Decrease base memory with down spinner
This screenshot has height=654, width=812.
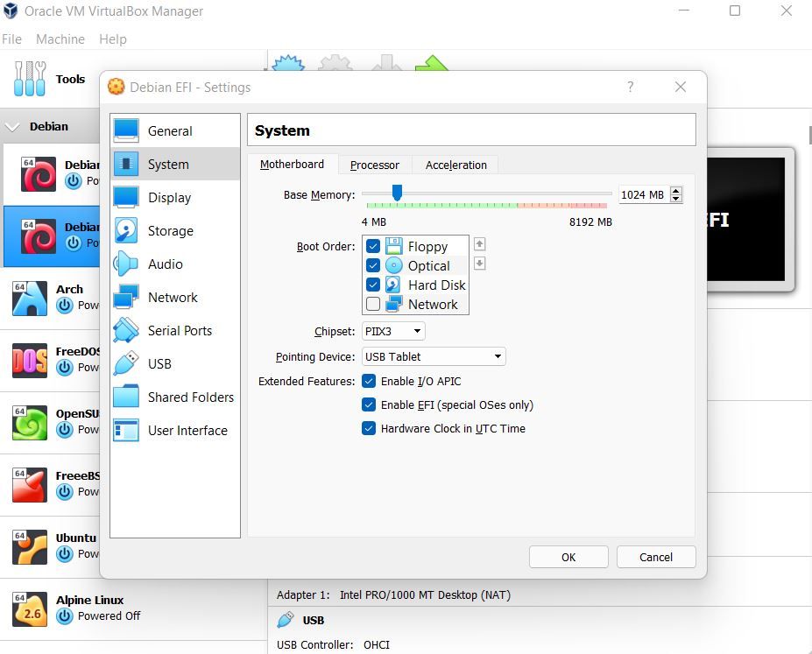pyautogui.click(x=676, y=198)
